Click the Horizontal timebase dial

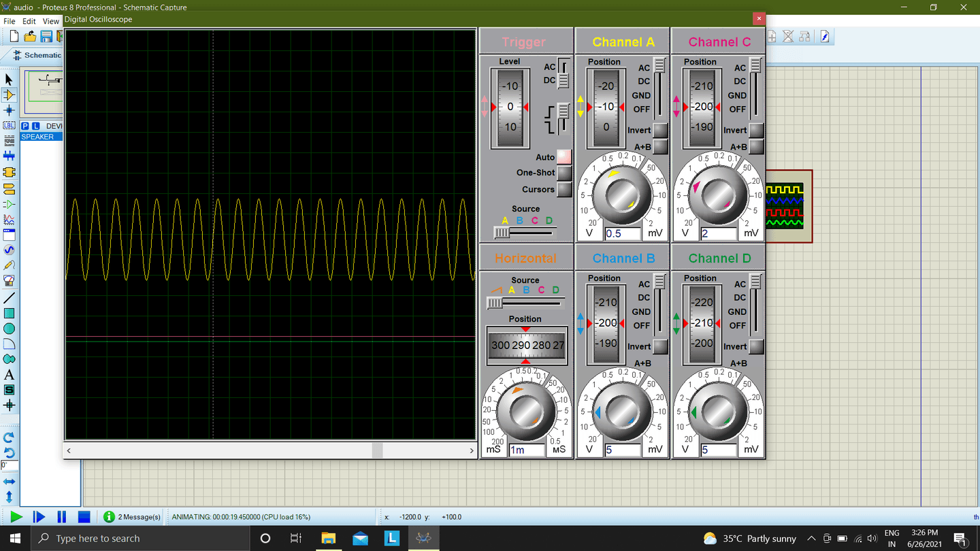pos(526,412)
